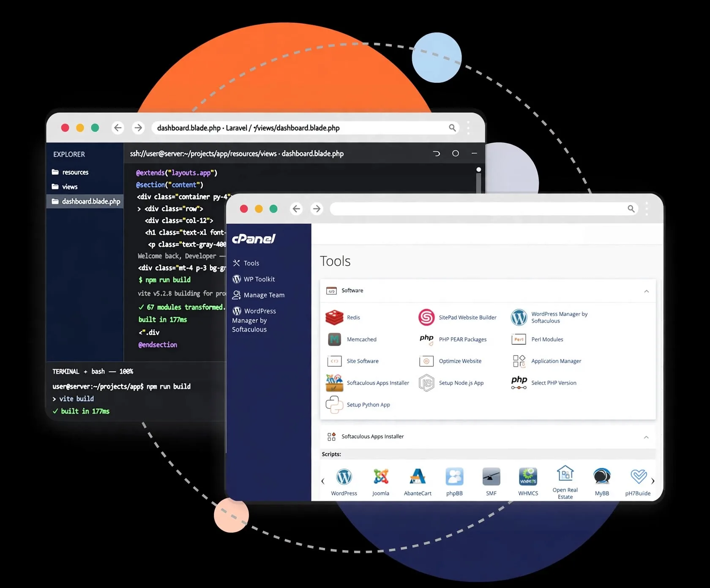Select the MyBB script icon
This screenshot has width=710, height=588.
[602, 477]
